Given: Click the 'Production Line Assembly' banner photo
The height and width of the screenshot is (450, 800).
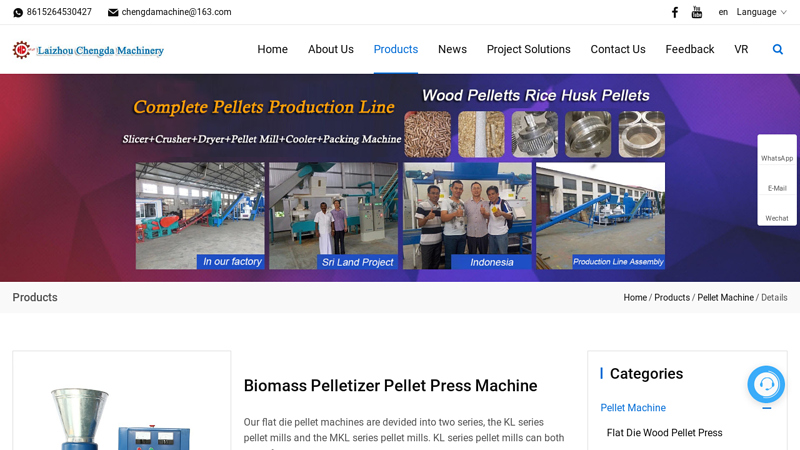Looking at the screenshot, I should point(601,216).
